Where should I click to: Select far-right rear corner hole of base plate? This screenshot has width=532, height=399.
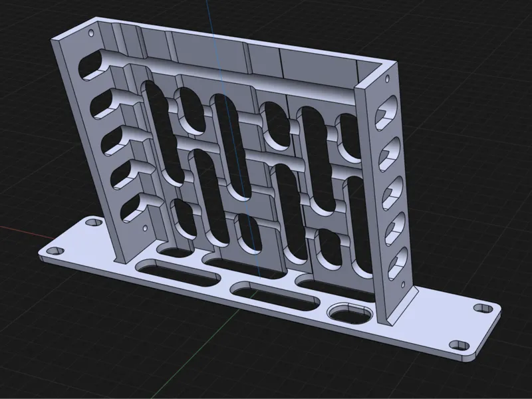pyautogui.click(x=483, y=309)
